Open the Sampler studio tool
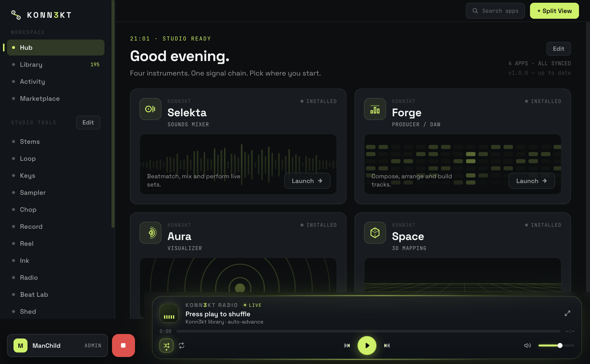 tap(56, 192)
